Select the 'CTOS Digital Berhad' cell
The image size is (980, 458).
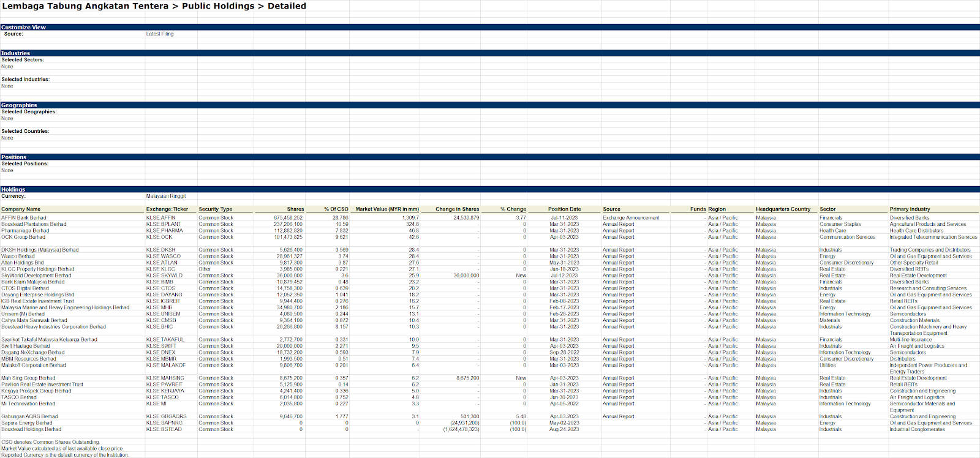pyautogui.click(x=25, y=288)
